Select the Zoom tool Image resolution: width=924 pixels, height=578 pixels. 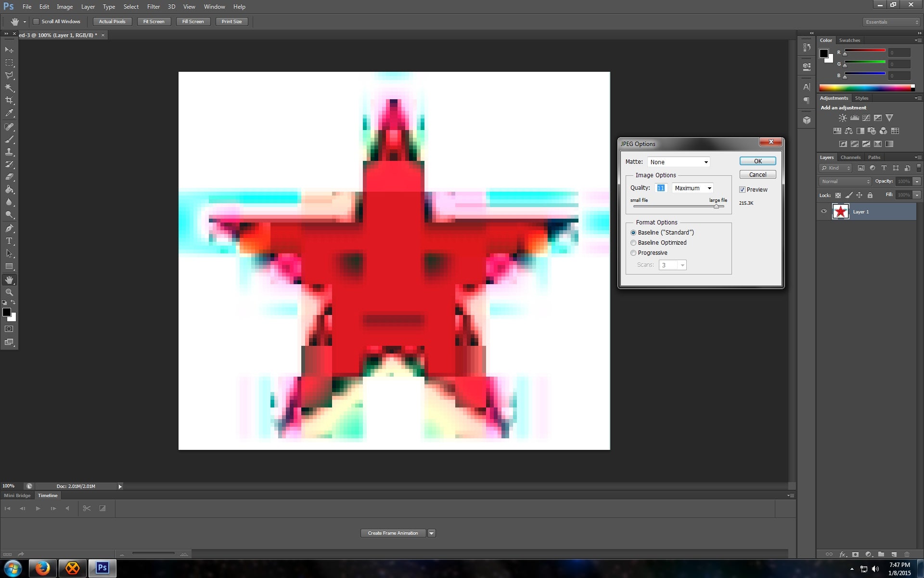(9, 292)
